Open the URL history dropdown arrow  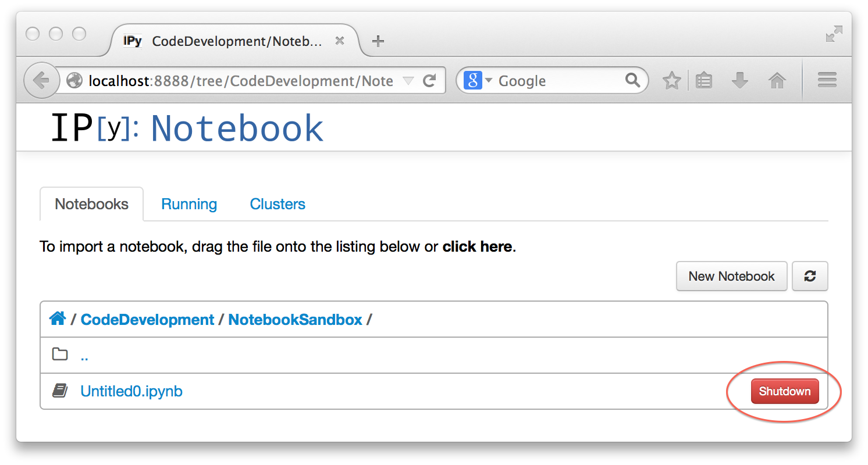tap(408, 81)
